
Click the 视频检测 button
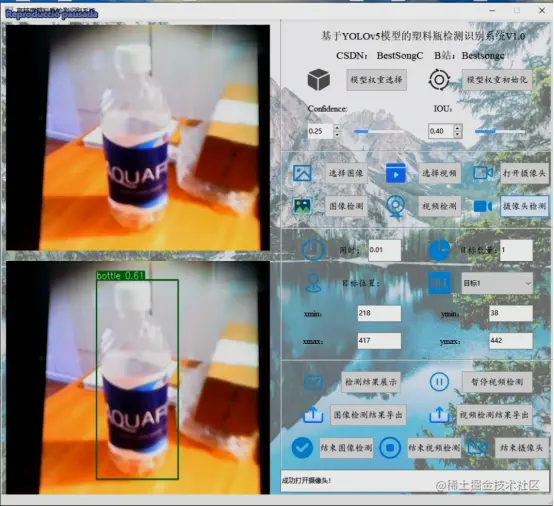440,206
